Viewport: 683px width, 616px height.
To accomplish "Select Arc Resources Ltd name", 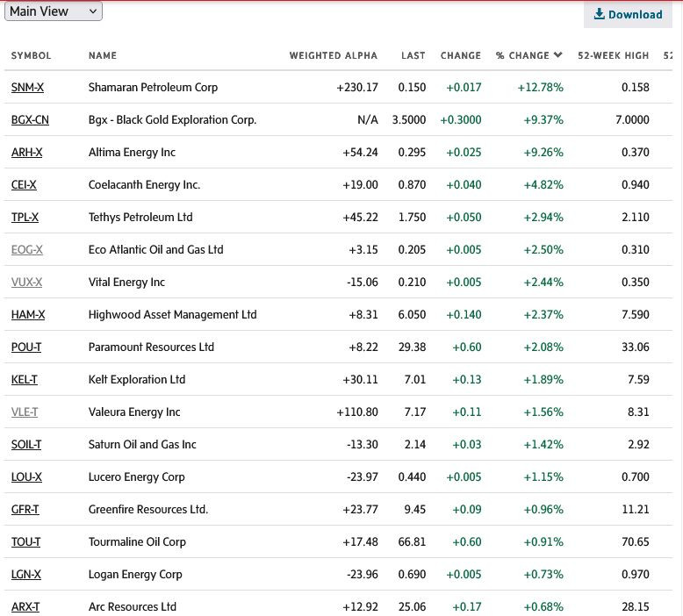I will (x=133, y=607).
